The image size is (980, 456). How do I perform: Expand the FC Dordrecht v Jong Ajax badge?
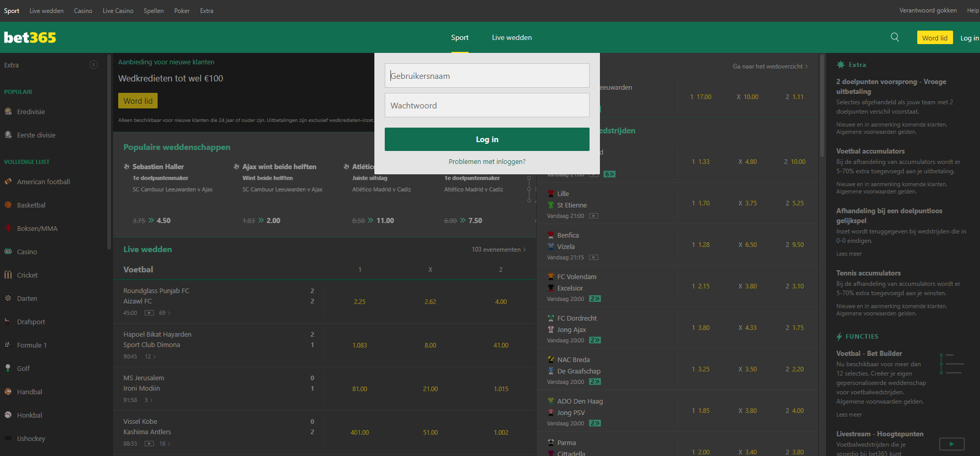(595, 340)
